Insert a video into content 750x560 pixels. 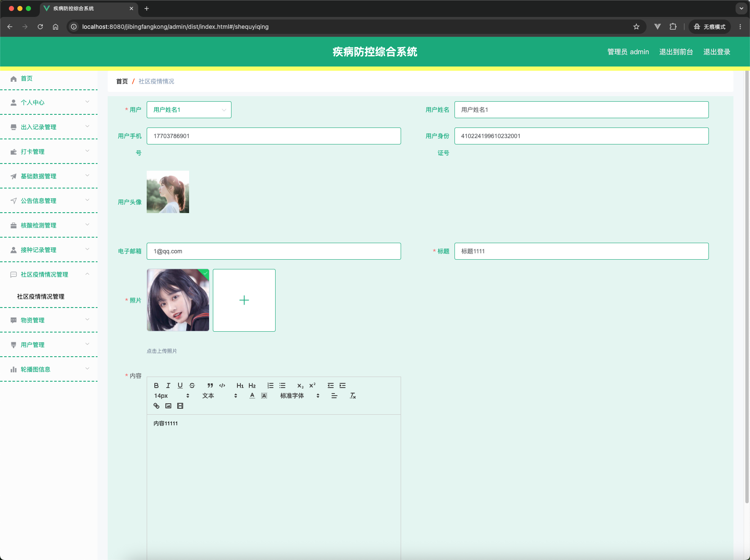(x=180, y=406)
